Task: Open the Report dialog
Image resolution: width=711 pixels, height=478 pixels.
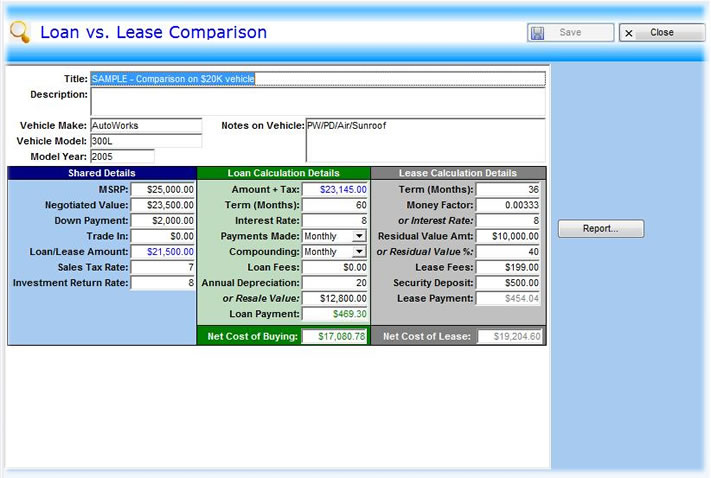Action: point(600,229)
